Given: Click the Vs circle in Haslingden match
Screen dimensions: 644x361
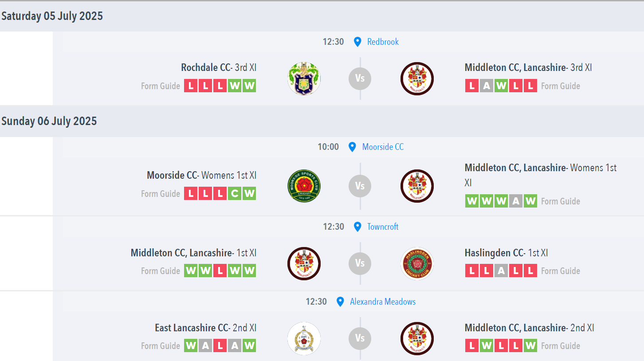Looking at the screenshot, I should pos(360,263).
